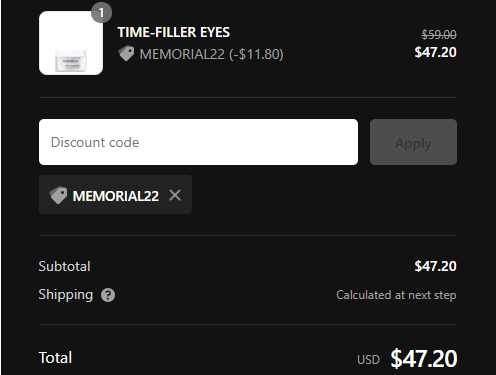Select the TIME-FILLER EYES product title
The image size is (496, 375).
[174, 32]
